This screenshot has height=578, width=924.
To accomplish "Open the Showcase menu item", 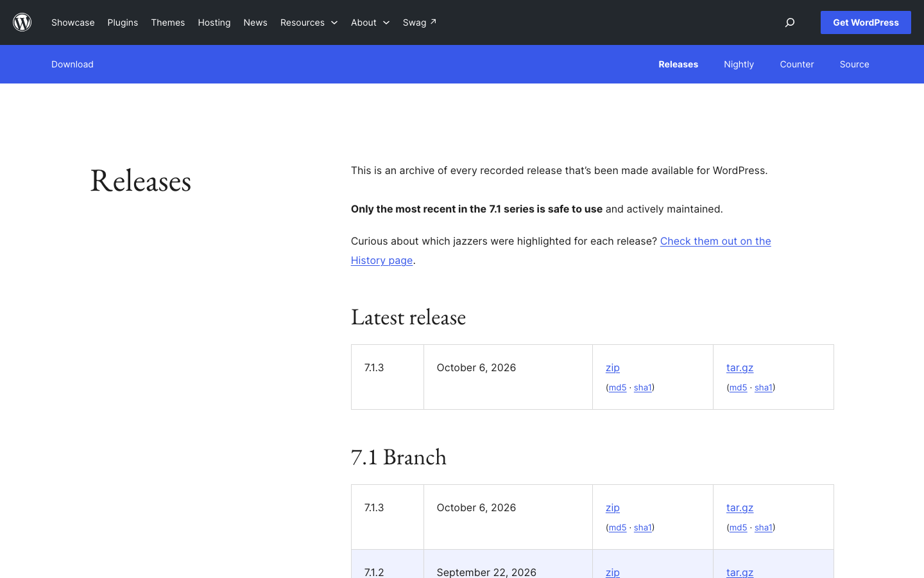I will pyautogui.click(x=73, y=22).
